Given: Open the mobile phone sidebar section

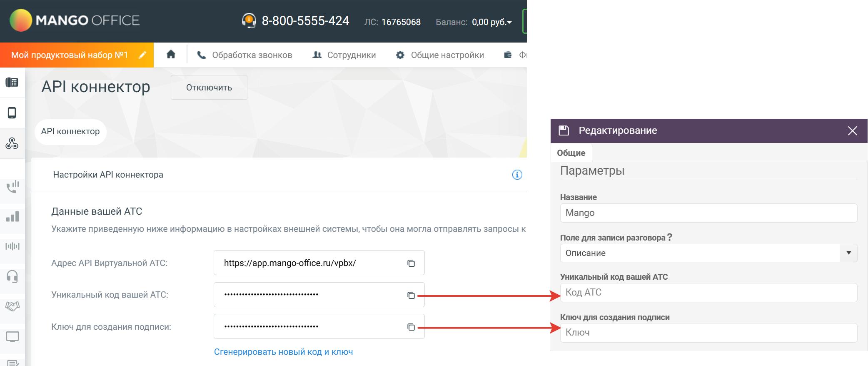Looking at the screenshot, I should click(12, 113).
